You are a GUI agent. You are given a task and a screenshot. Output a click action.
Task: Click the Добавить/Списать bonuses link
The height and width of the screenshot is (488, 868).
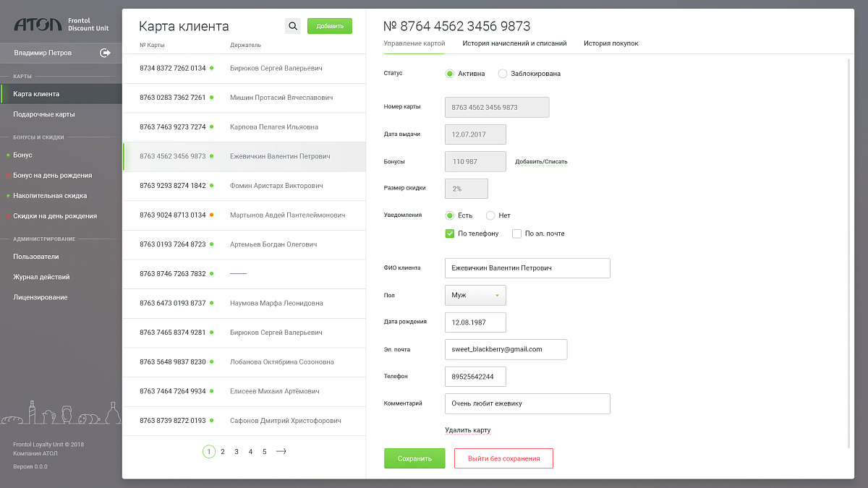tap(541, 162)
